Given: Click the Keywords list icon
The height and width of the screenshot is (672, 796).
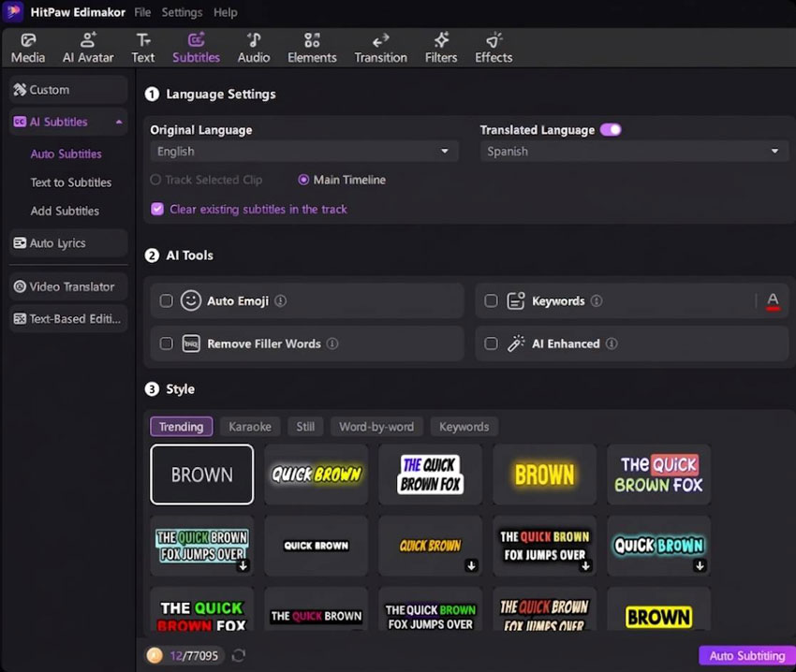Looking at the screenshot, I should pos(516,301).
